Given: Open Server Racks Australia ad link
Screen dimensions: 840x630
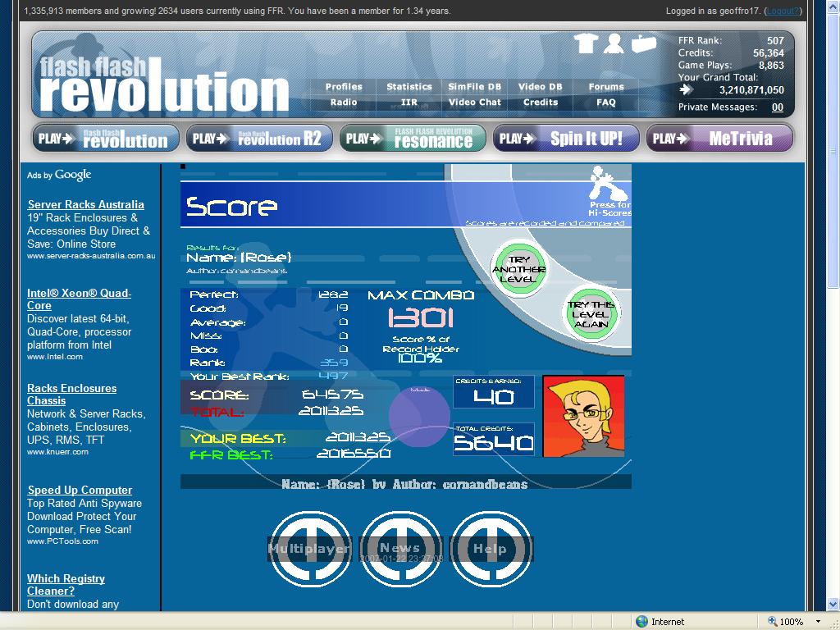Looking at the screenshot, I should click(x=85, y=204).
